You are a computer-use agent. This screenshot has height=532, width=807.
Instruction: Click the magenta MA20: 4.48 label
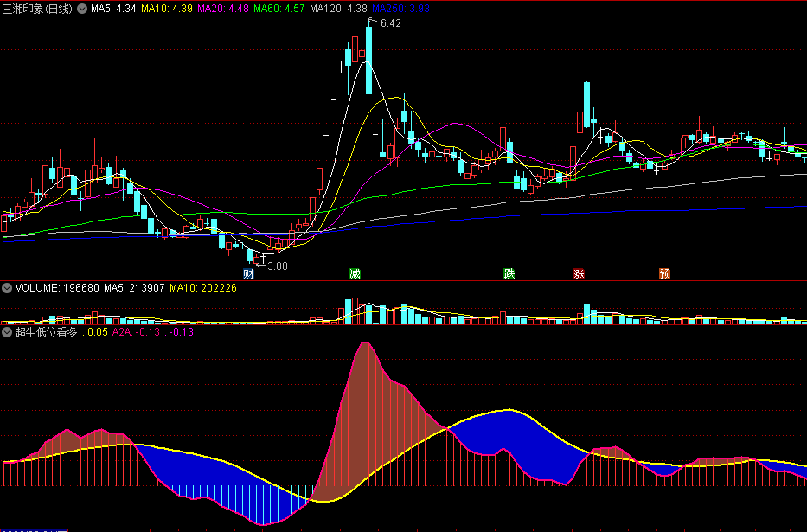pos(223,9)
